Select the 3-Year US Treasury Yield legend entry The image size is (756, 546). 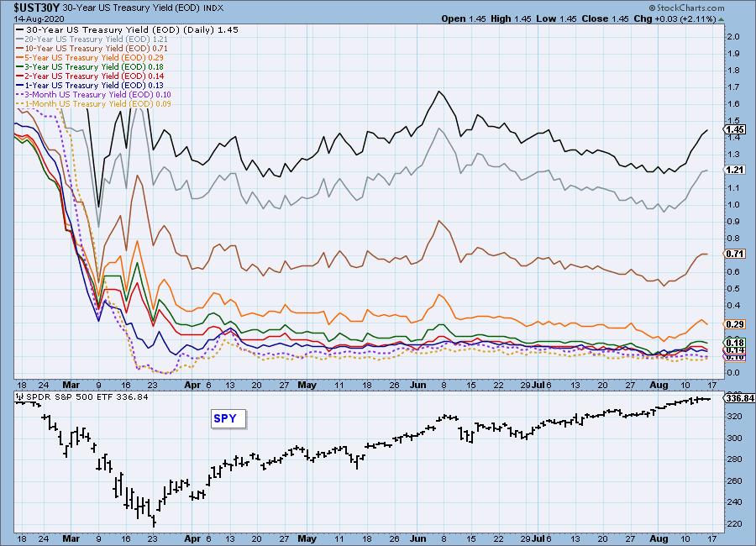point(90,66)
